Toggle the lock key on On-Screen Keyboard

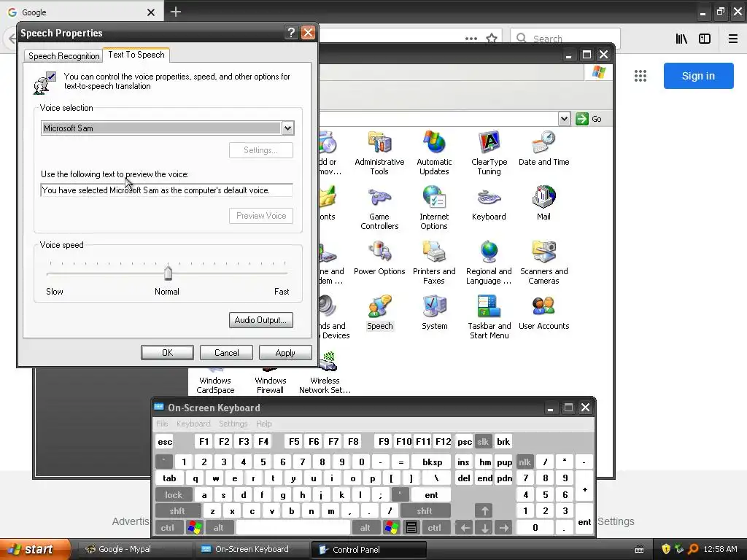(174, 495)
